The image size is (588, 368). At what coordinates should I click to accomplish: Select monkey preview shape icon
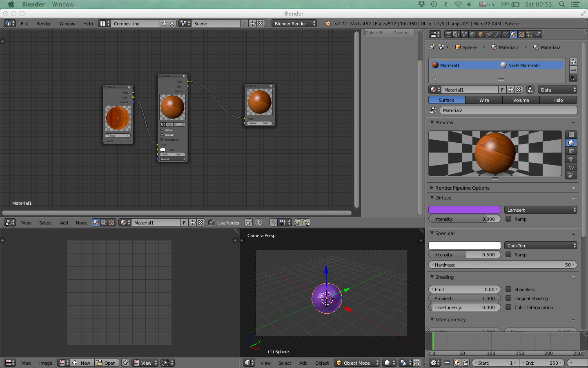point(571,159)
